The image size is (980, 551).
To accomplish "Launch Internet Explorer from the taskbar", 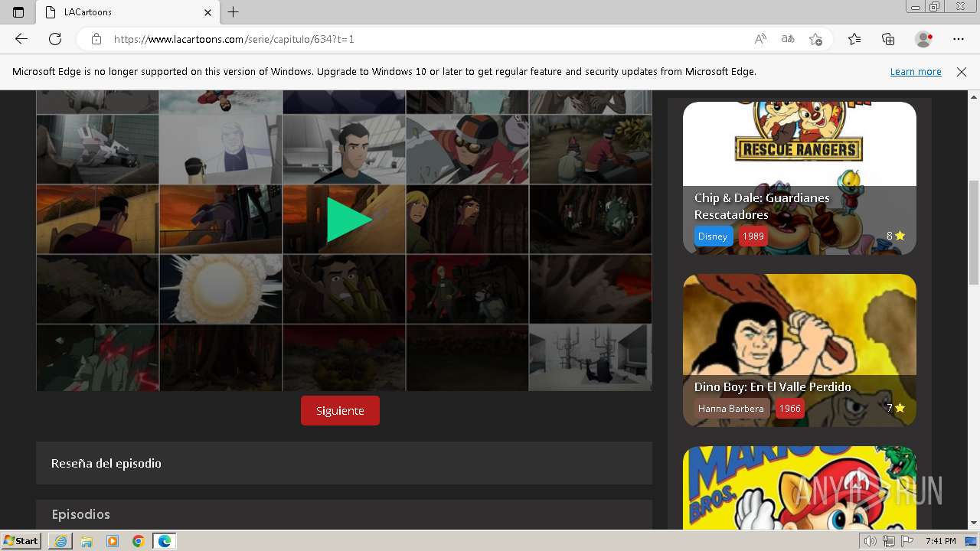I will coord(60,541).
